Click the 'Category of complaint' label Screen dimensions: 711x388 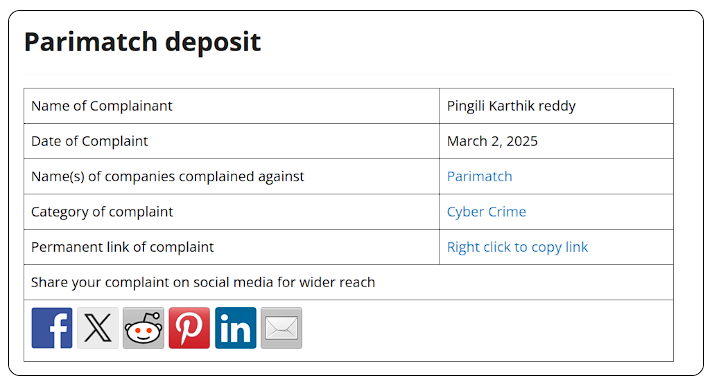click(102, 212)
